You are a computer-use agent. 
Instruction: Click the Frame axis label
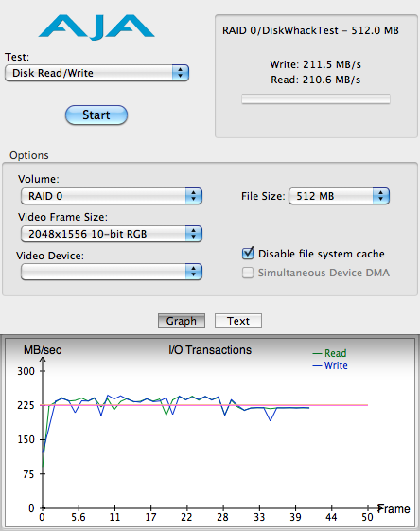[394, 509]
